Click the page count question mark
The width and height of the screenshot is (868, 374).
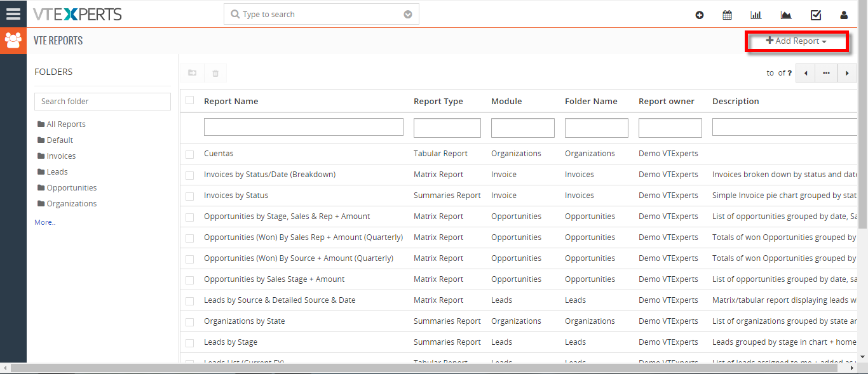[790, 73]
